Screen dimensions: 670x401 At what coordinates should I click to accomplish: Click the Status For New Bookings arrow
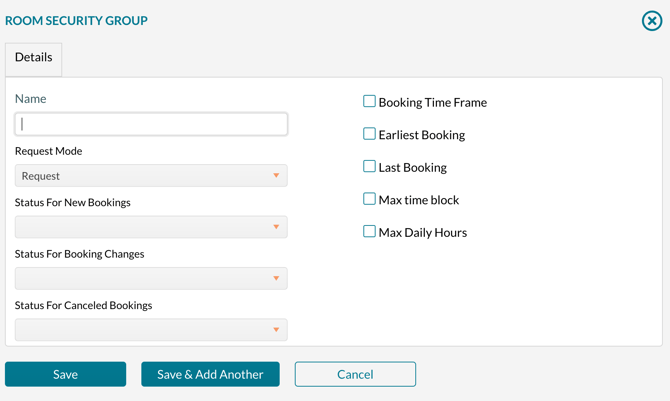pos(276,227)
